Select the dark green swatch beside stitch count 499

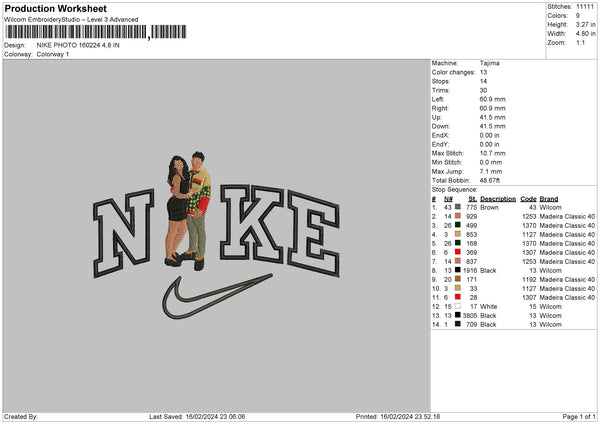[x=458, y=225]
